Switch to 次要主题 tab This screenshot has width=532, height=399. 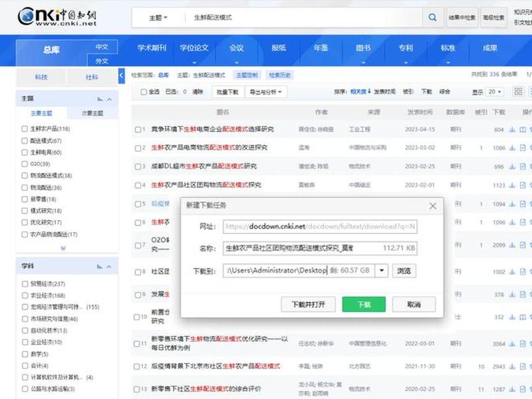(x=92, y=113)
